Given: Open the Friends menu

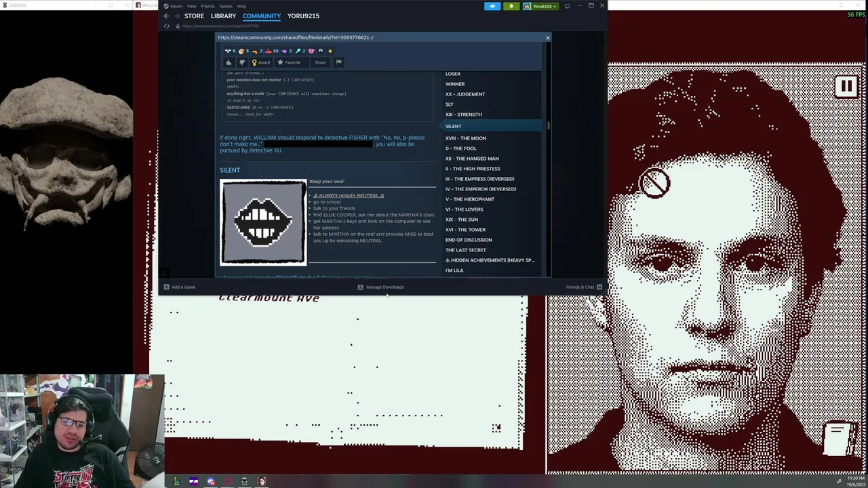Looking at the screenshot, I should tap(208, 6).
